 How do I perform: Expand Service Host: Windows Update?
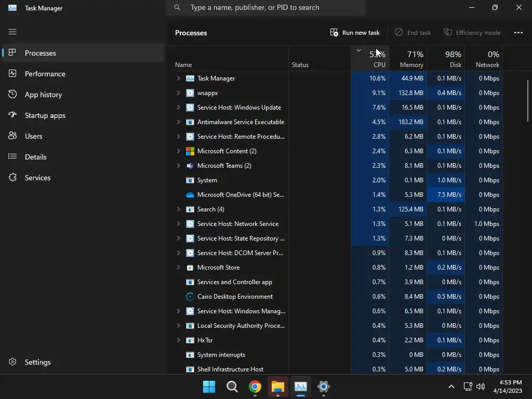(179, 108)
